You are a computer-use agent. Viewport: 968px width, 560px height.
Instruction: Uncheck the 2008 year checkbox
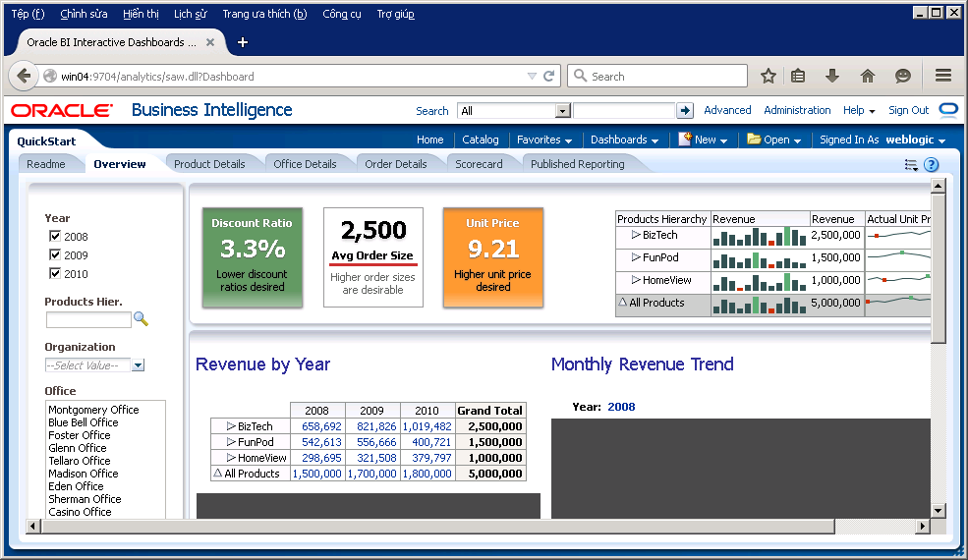point(55,236)
